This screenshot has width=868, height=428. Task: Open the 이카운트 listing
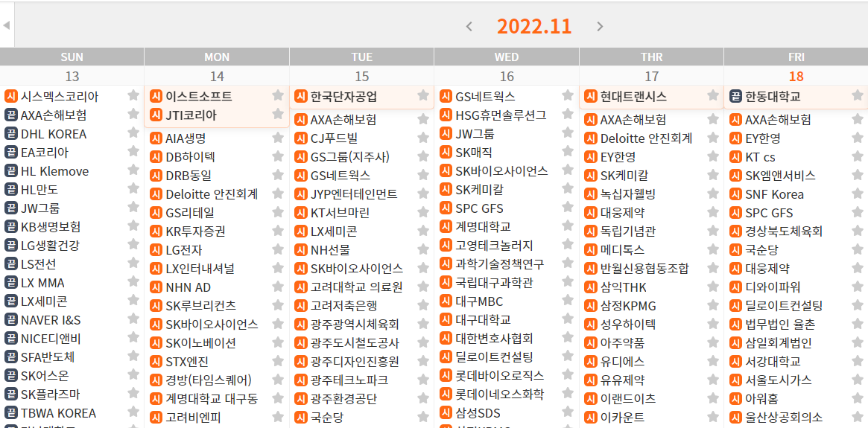(623, 417)
